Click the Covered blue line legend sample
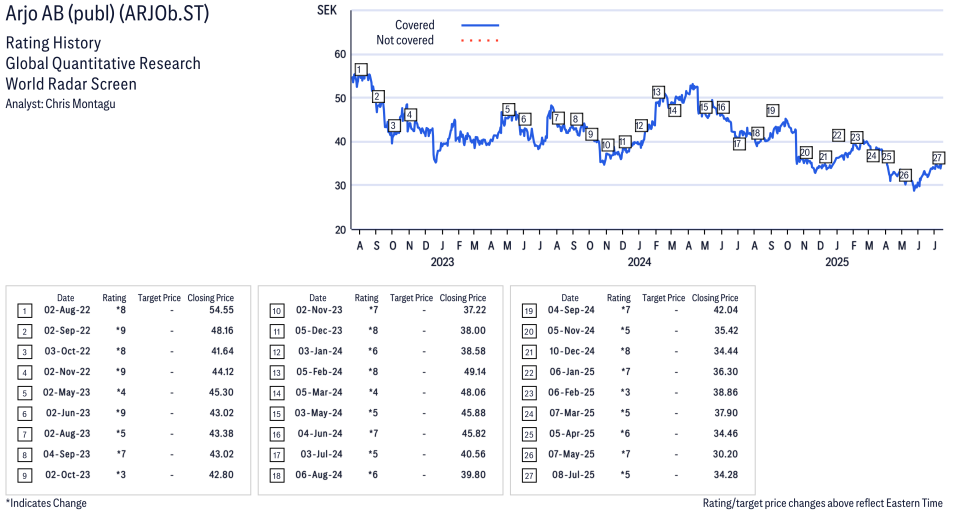 coord(480,26)
